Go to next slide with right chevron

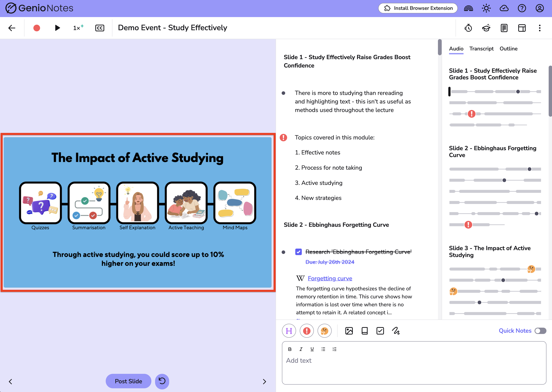[264, 381]
